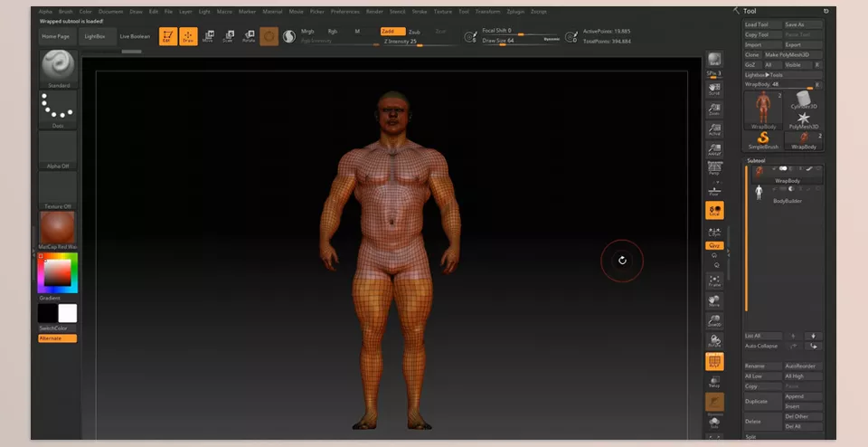
Task: Click the black main color swatch
Action: pyautogui.click(x=48, y=313)
